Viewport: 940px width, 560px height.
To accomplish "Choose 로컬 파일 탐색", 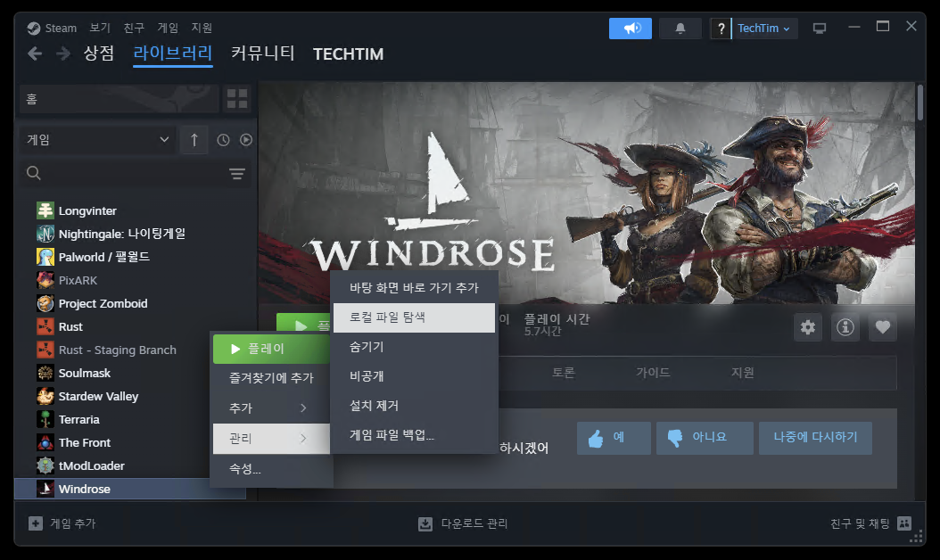I will pyautogui.click(x=414, y=317).
